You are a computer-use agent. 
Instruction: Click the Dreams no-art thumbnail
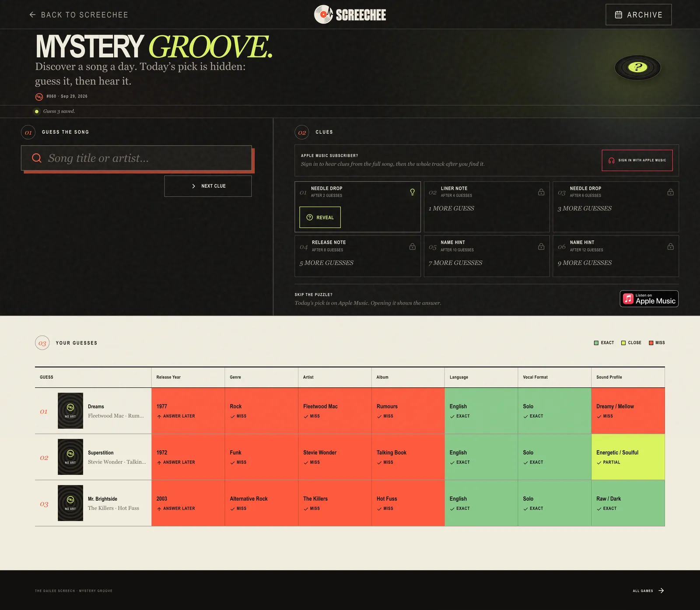click(x=70, y=410)
